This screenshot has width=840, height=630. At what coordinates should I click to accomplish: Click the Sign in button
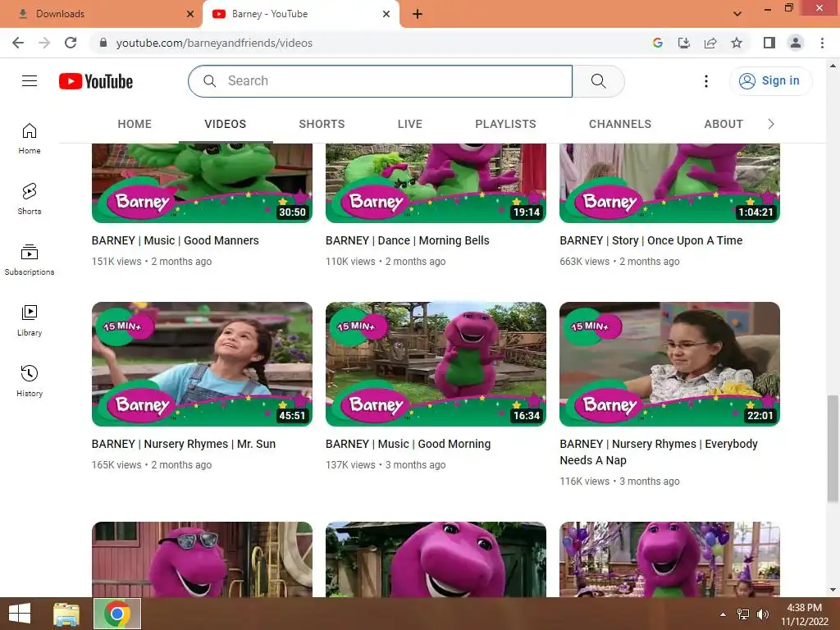[770, 81]
